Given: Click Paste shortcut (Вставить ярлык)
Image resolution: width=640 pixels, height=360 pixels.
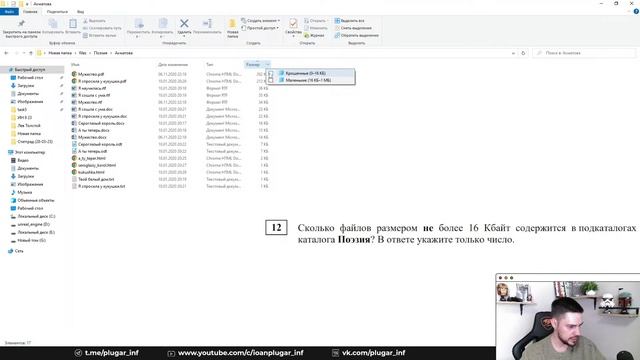Looking at the screenshot, I should pyautogui.click(x=100, y=35).
